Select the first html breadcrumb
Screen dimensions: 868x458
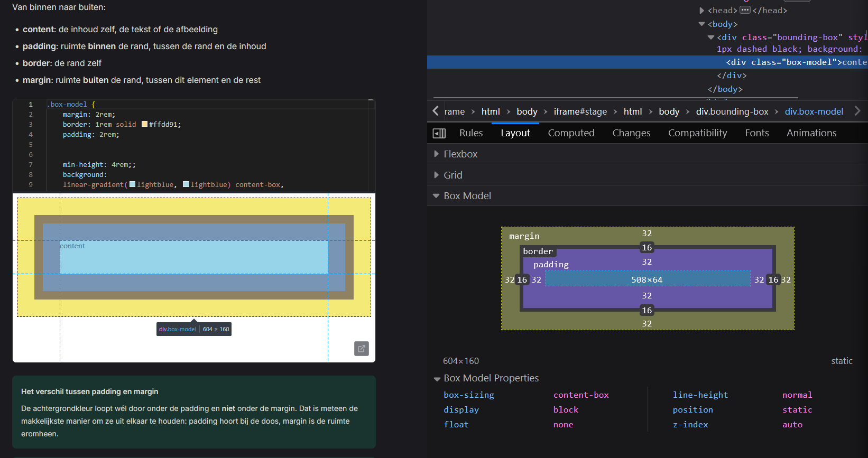point(491,111)
